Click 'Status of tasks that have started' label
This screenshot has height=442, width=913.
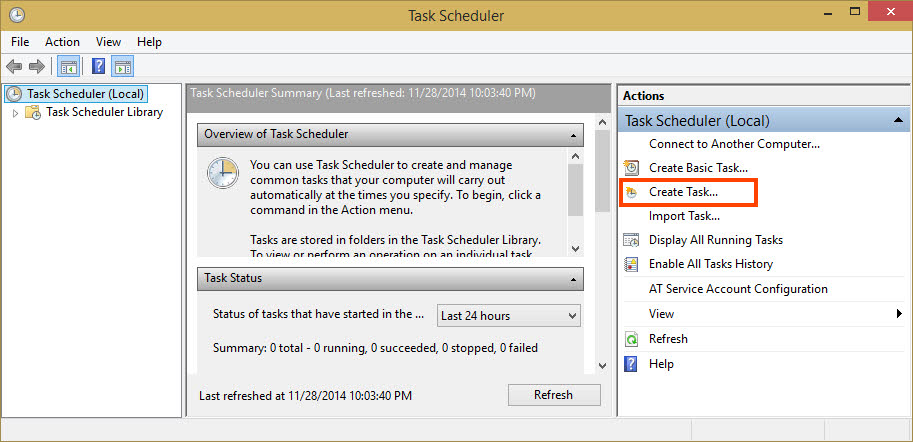click(x=319, y=314)
